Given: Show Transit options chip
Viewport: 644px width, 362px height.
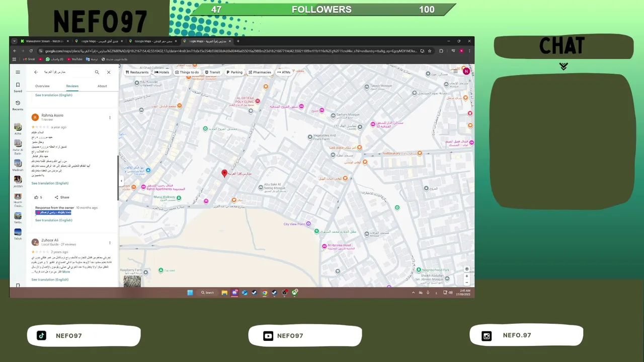Looking at the screenshot, I should click(212, 72).
